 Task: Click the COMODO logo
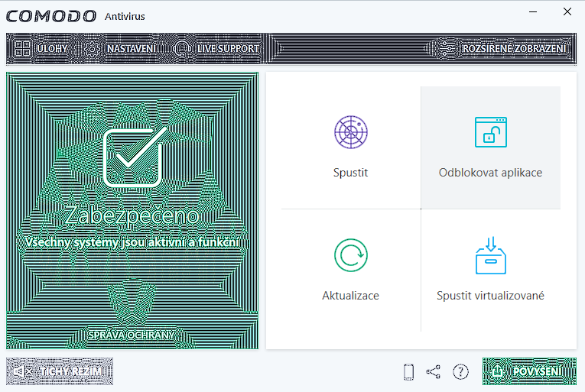point(51,16)
